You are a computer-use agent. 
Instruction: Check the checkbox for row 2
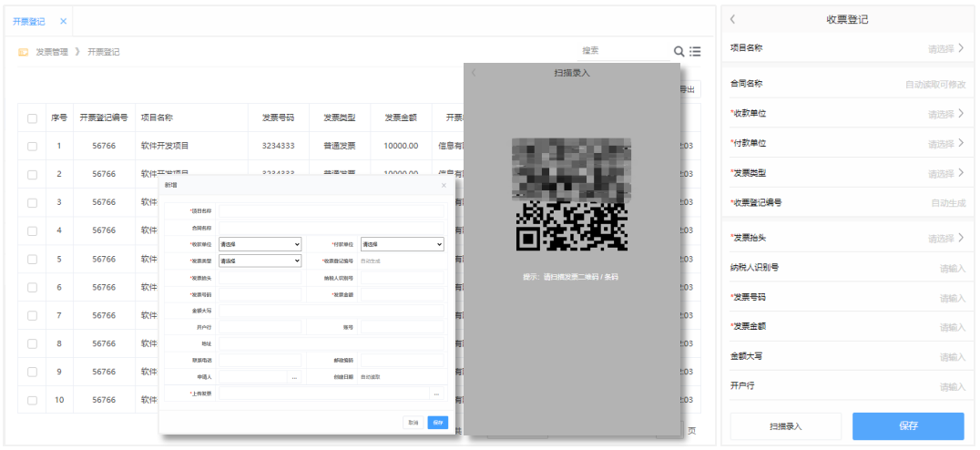click(x=32, y=174)
